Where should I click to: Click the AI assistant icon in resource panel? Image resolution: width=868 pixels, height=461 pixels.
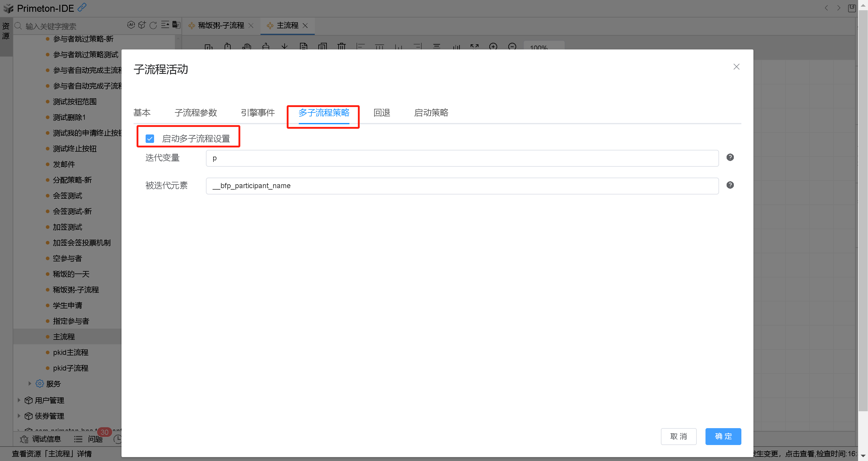[131, 25]
